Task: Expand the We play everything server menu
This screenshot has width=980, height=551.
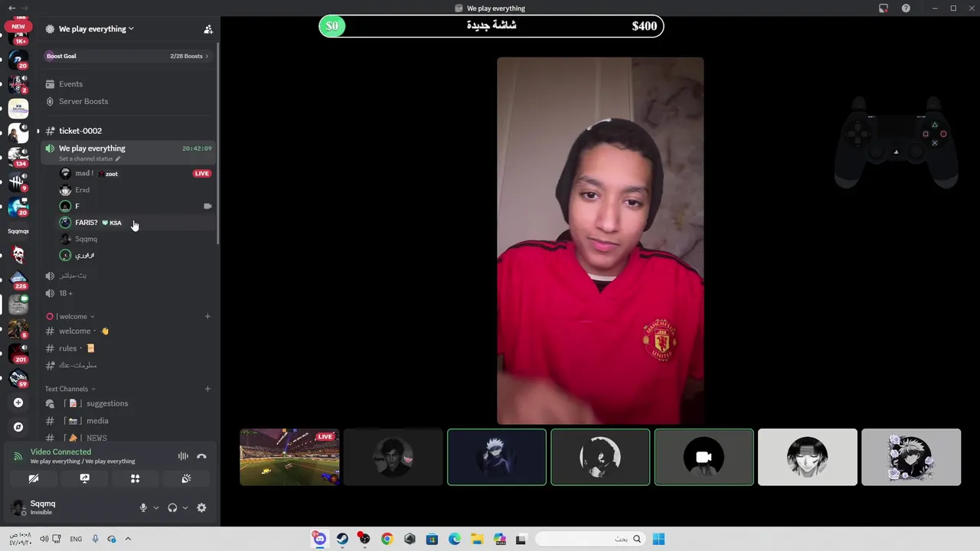Action: pos(96,29)
